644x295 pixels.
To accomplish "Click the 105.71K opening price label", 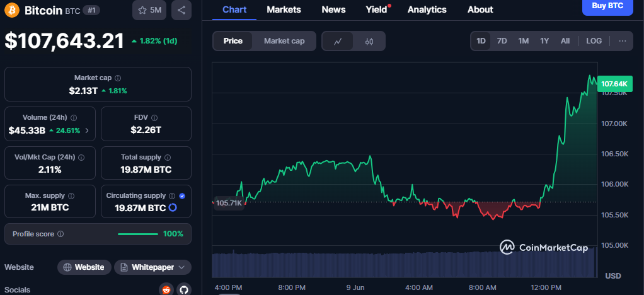I will pos(229,202).
